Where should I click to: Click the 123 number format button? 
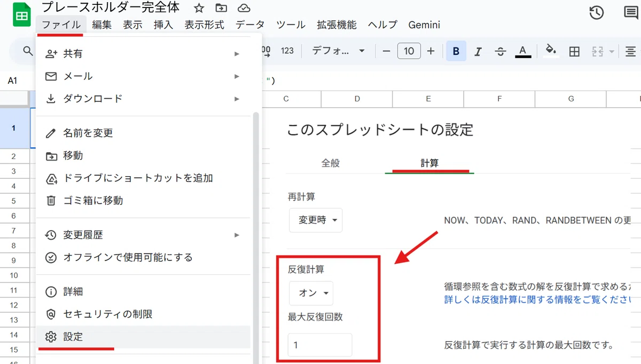point(287,51)
